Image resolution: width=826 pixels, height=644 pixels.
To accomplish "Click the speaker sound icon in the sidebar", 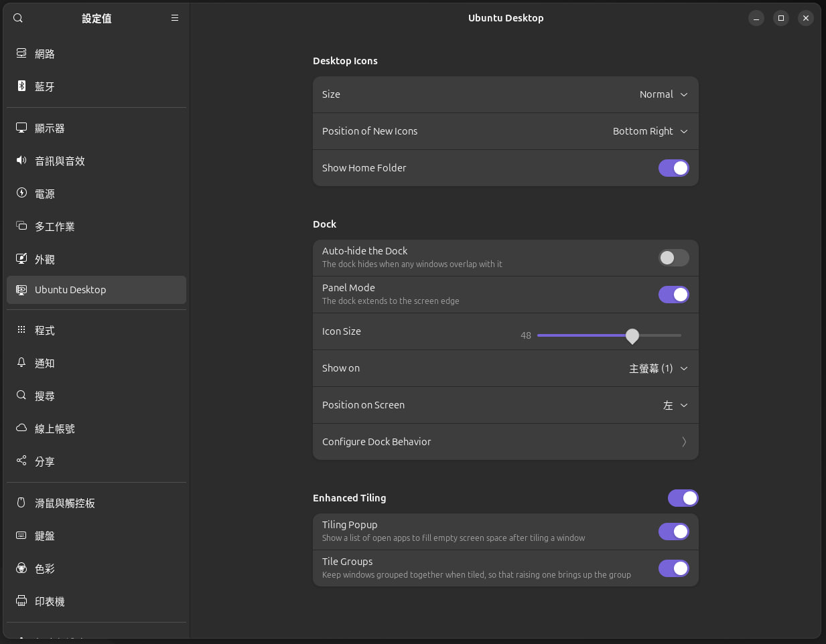I will [21, 160].
